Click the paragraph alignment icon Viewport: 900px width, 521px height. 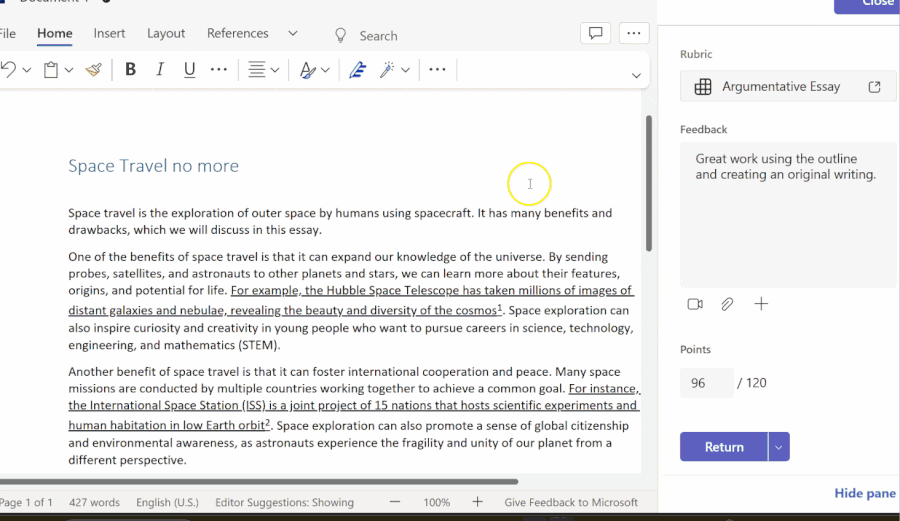(x=257, y=70)
